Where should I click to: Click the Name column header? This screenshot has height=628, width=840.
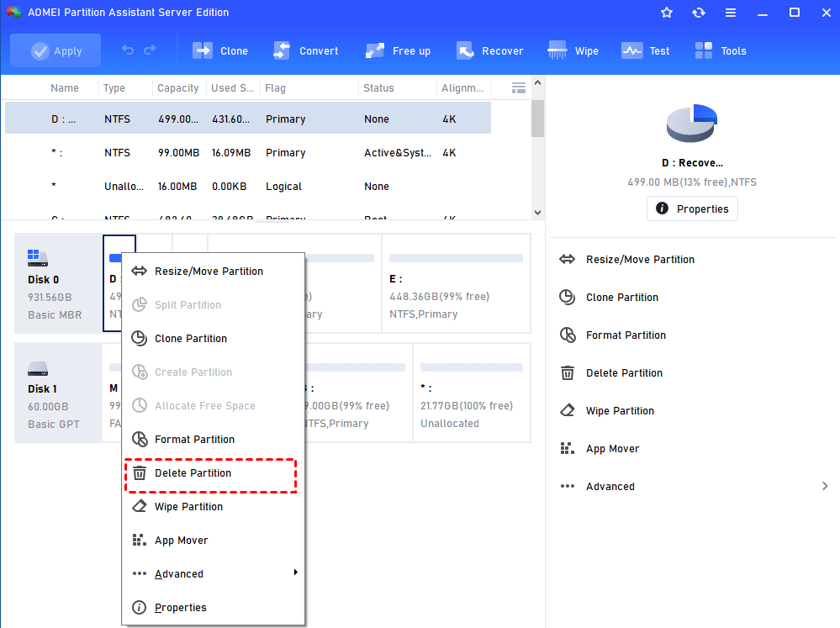coord(65,88)
